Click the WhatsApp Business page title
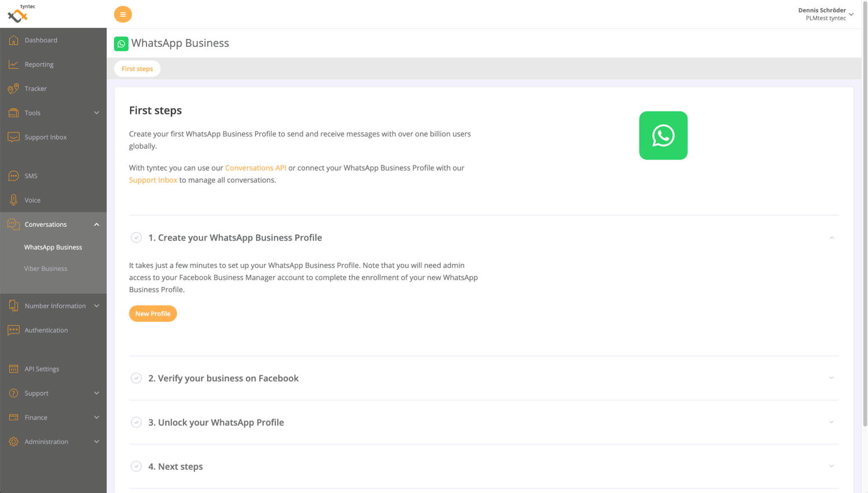The image size is (868, 493). [180, 43]
